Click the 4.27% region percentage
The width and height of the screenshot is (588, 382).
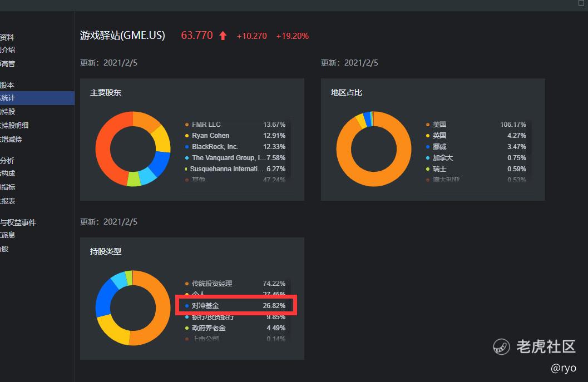click(517, 136)
